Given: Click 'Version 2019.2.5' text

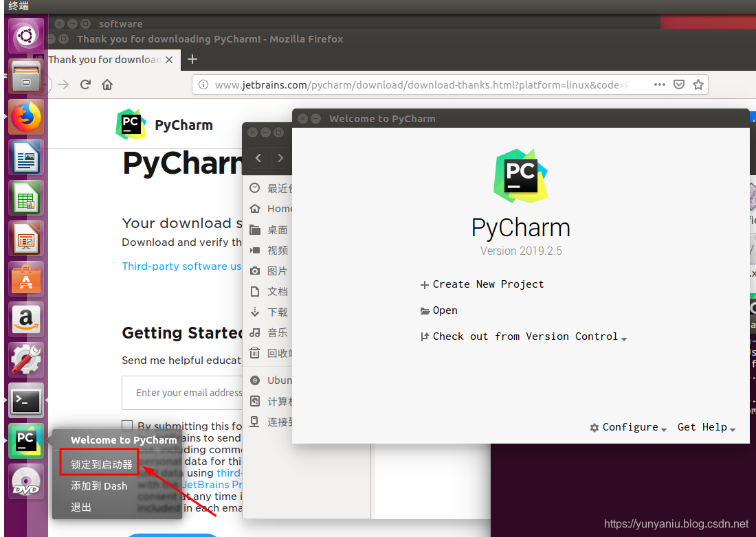Looking at the screenshot, I should pyautogui.click(x=521, y=251).
